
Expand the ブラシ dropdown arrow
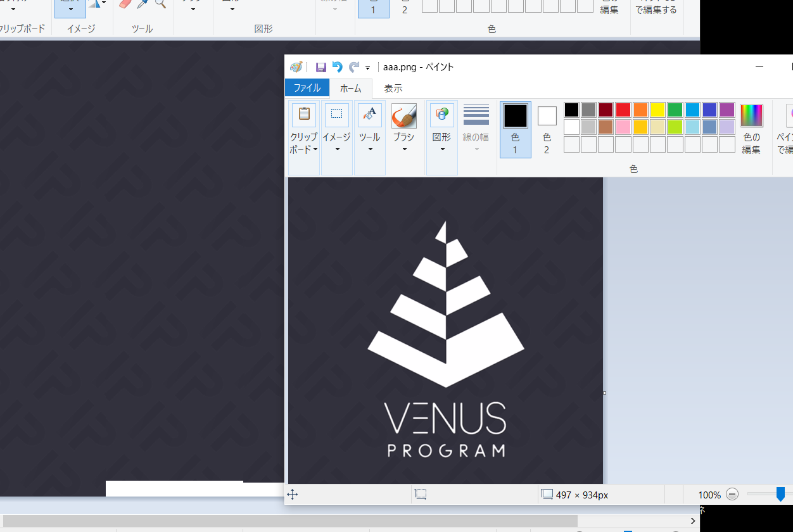point(404,149)
